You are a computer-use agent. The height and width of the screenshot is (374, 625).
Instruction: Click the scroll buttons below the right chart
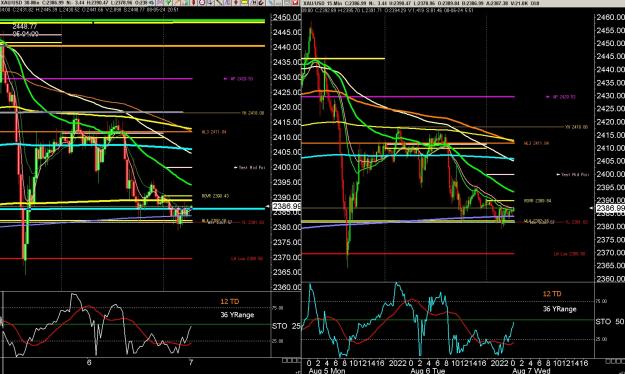[x=615, y=361]
